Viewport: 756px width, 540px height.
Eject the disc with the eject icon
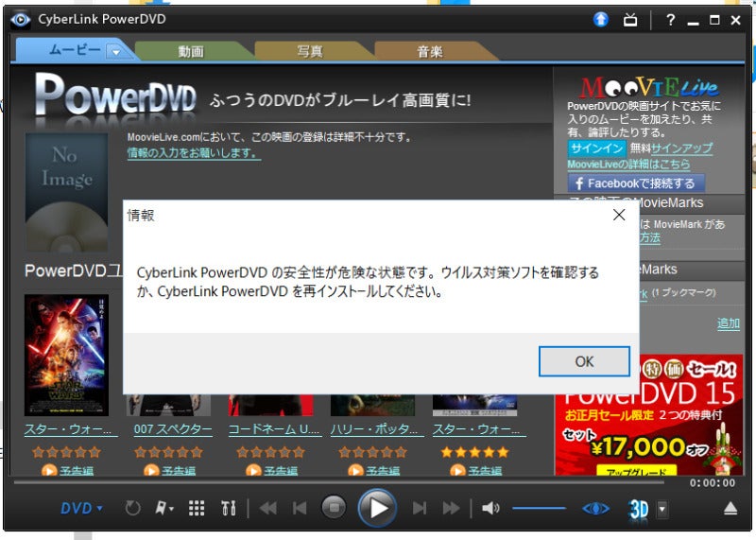[x=730, y=508]
